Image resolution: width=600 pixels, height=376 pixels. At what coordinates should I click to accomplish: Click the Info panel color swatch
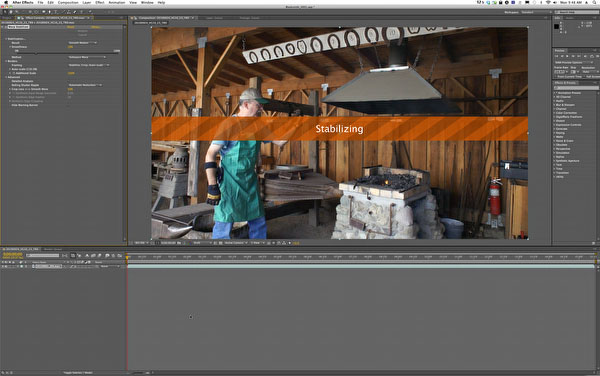556,26
